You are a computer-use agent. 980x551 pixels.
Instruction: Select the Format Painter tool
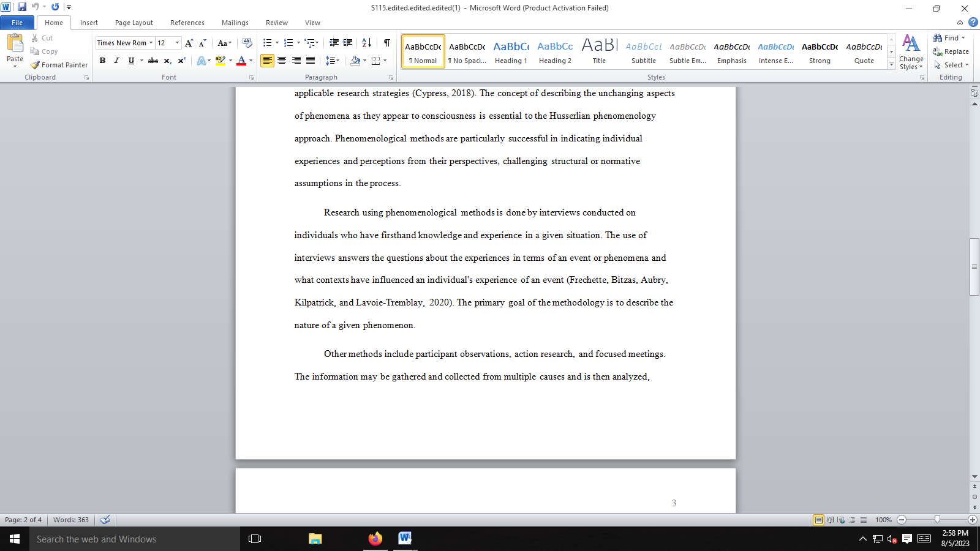pyautogui.click(x=59, y=64)
